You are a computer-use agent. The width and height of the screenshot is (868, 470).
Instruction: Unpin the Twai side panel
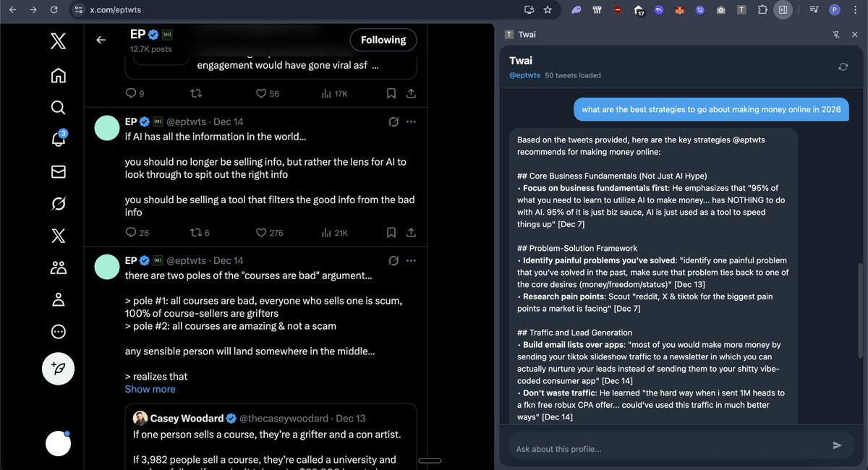[837, 34]
